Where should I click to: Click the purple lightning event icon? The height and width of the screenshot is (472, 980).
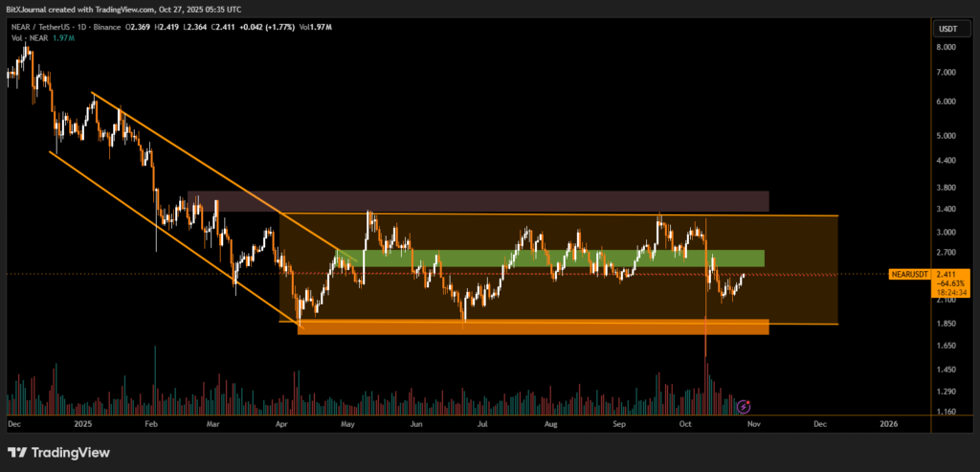point(744,406)
